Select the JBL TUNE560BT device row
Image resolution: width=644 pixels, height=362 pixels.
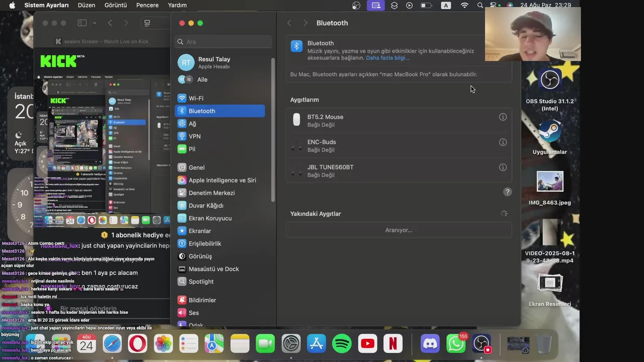point(398,170)
